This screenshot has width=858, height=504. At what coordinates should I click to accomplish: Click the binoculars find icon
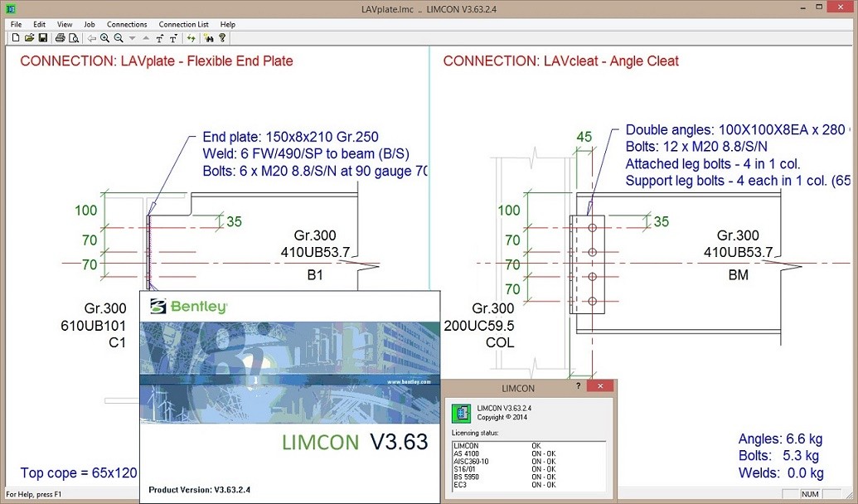(x=208, y=38)
